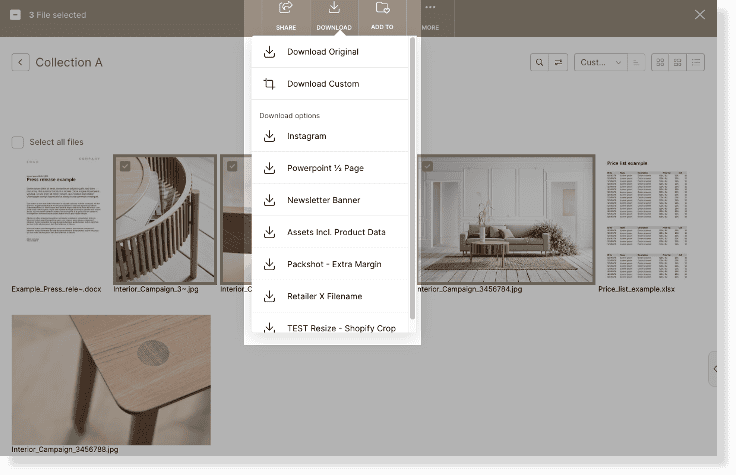Toggle the sort order icon
736x475 pixels.
pos(636,62)
